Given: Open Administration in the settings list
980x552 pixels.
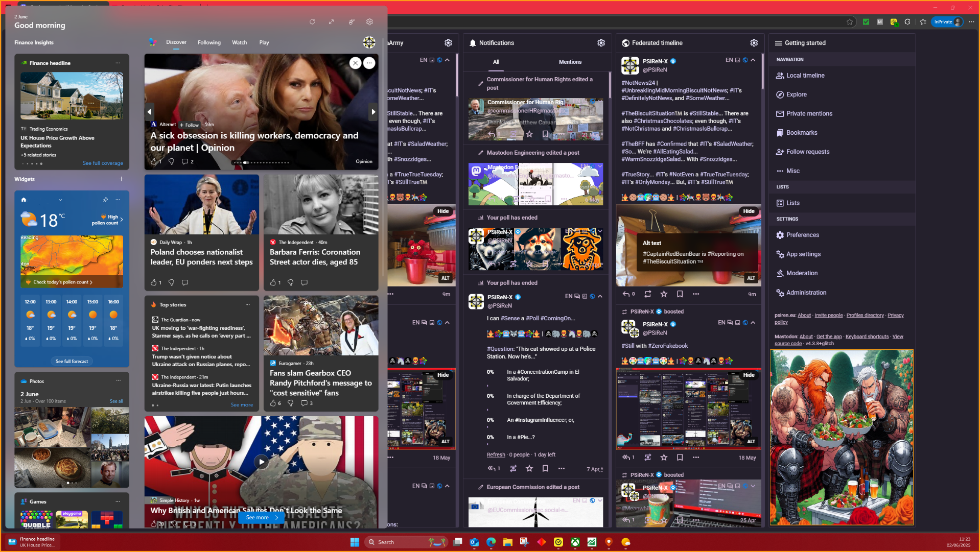Looking at the screenshot, I should (x=801, y=293).
